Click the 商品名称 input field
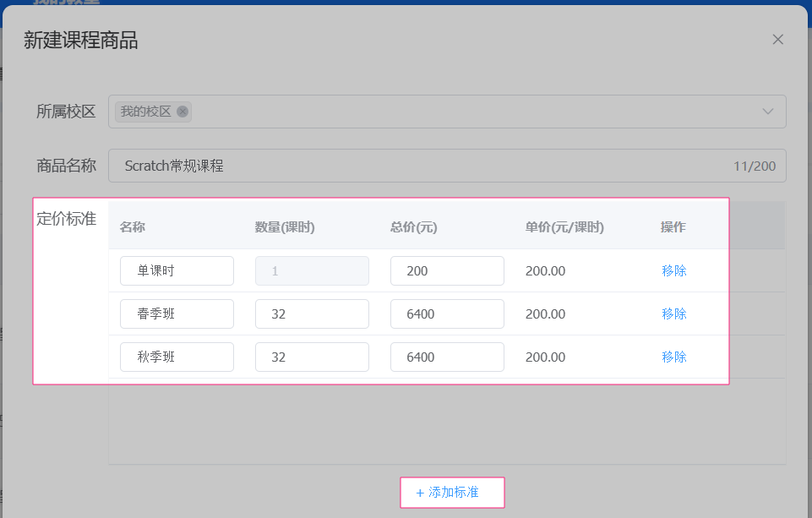The image size is (812, 518). 447,166
